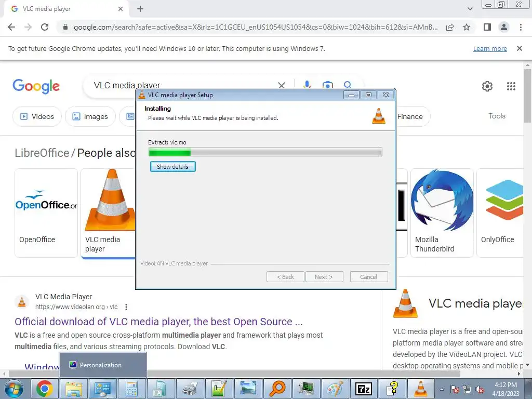Click the Control Panel taskbar icon
Screen dimensions: 532x399
pyautogui.click(x=103, y=389)
